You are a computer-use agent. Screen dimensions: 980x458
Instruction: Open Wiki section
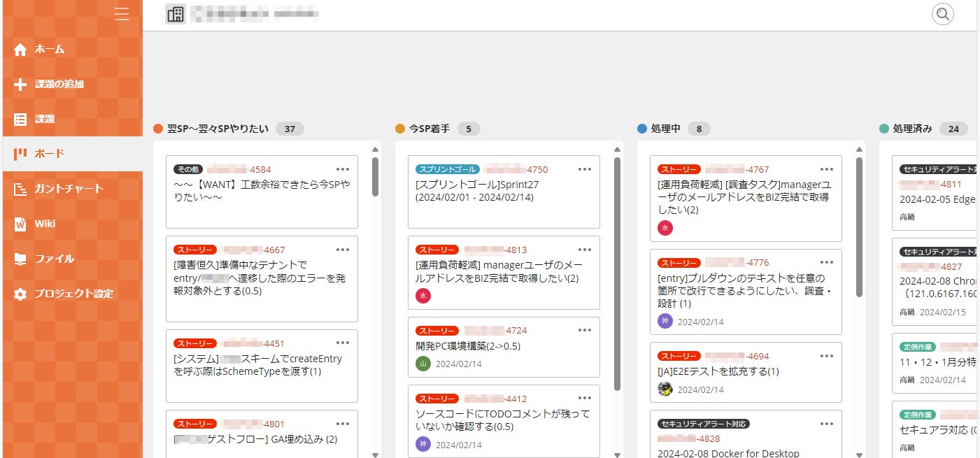[x=71, y=224]
